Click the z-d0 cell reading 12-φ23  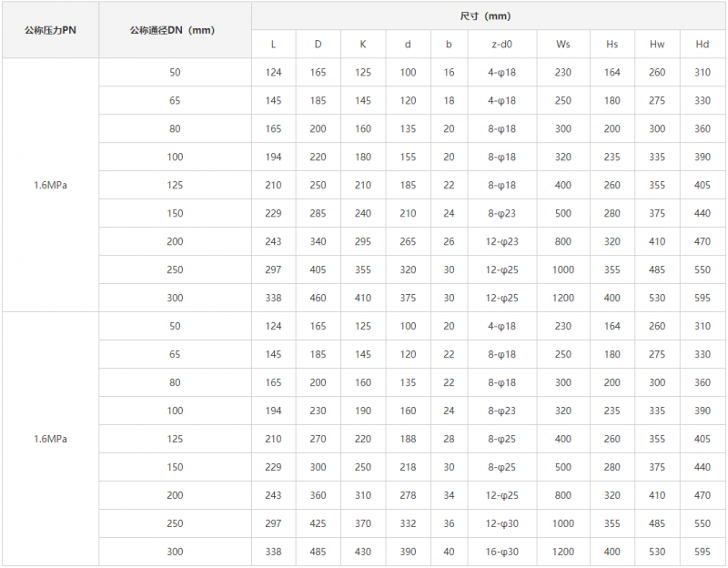pyautogui.click(x=502, y=241)
